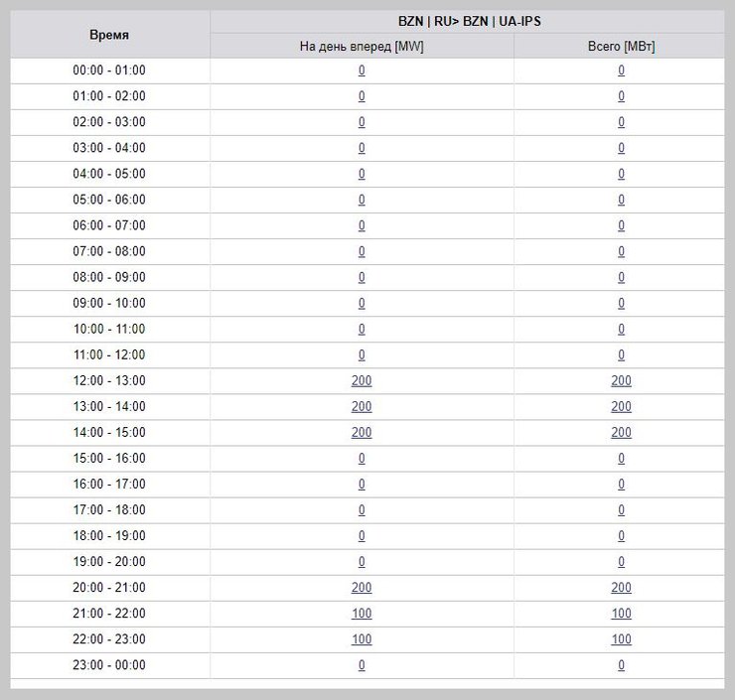Open total value for 00:00 - 01:00
The image size is (735, 700).
621,70
